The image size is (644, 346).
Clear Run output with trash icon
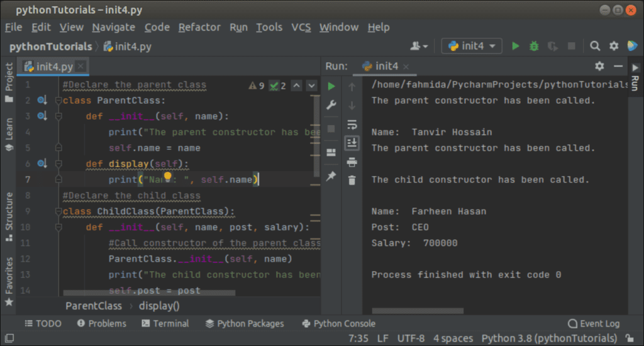(352, 181)
